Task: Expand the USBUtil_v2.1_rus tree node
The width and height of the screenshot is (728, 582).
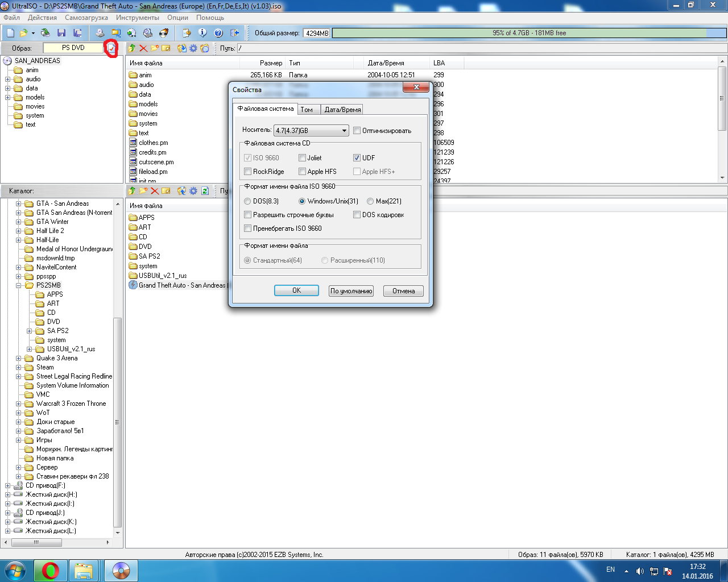Action: tap(30, 349)
